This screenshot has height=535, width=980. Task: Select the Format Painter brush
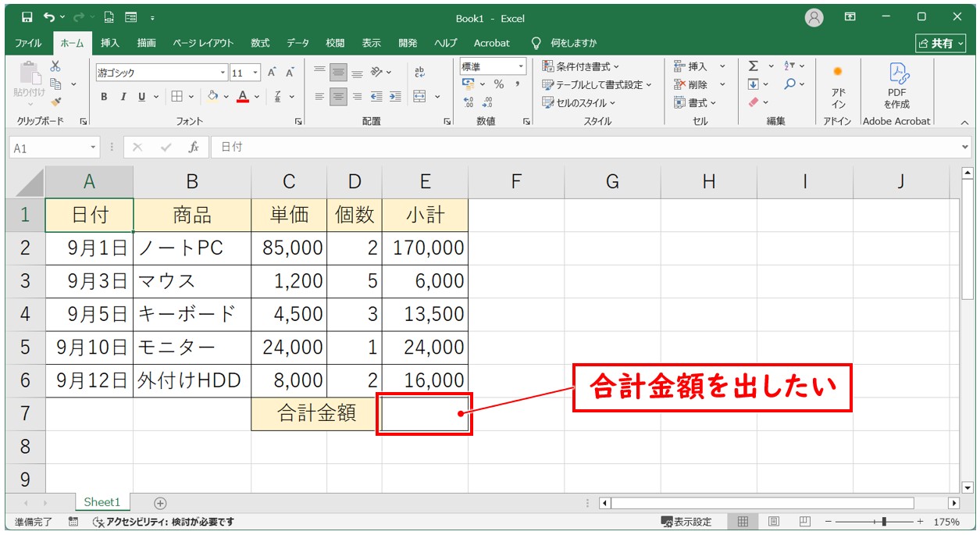pyautogui.click(x=55, y=102)
